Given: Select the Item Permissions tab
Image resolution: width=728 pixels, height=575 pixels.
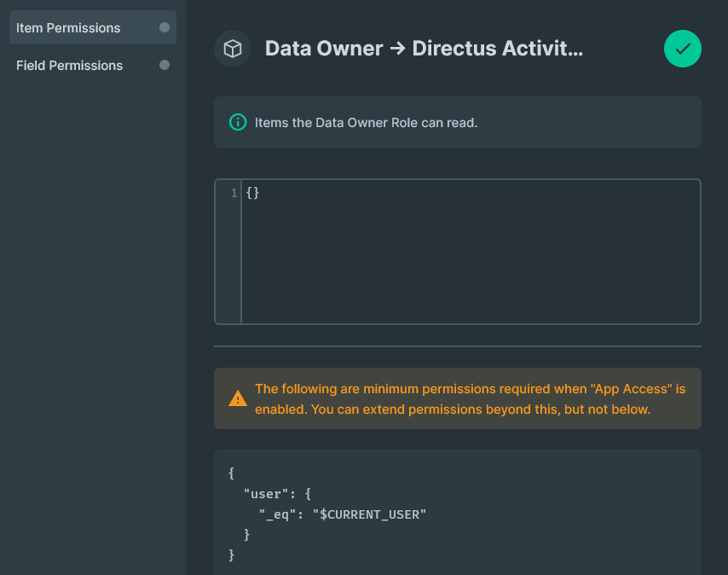Looking at the screenshot, I should click(x=69, y=27).
